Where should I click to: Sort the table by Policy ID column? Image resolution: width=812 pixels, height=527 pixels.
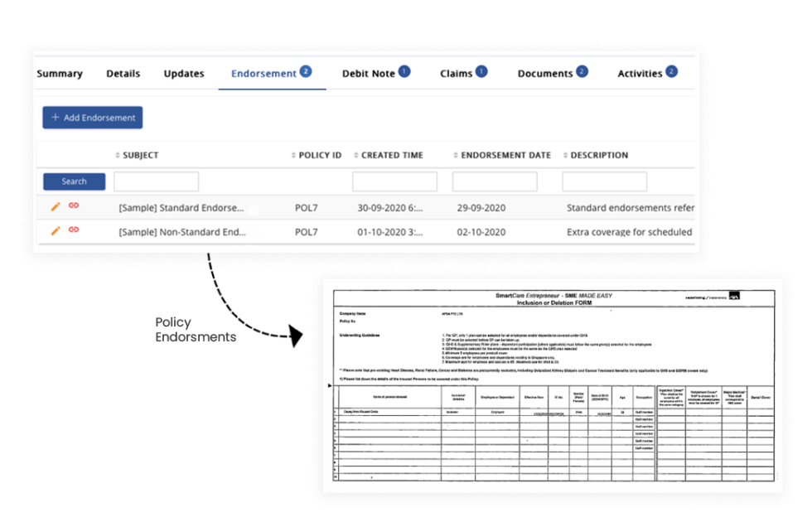(293, 155)
